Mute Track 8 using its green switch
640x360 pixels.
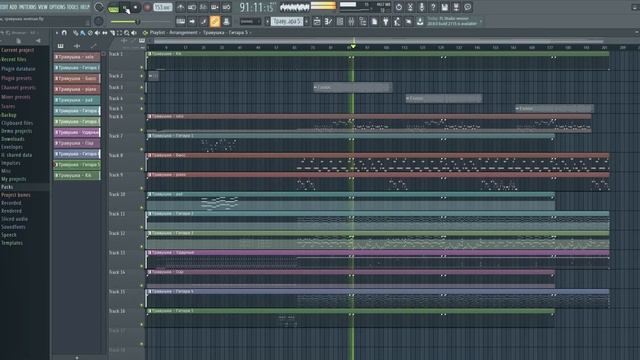[x=142, y=169]
